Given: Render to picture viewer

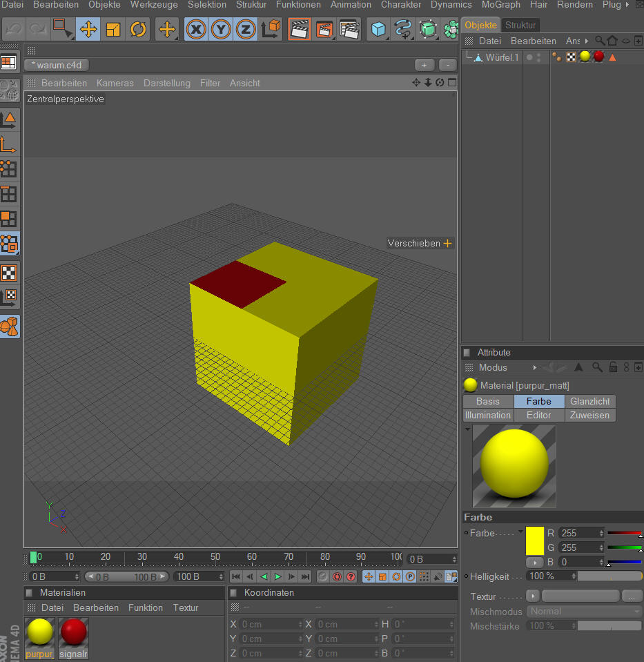Looking at the screenshot, I should pyautogui.click(x=324, y=30).
